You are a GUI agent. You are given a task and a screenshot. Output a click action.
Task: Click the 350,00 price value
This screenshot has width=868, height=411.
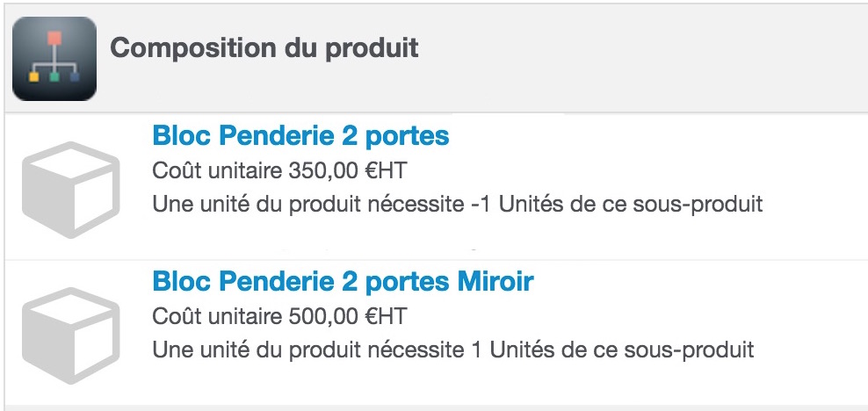click(x=323, y=171)
